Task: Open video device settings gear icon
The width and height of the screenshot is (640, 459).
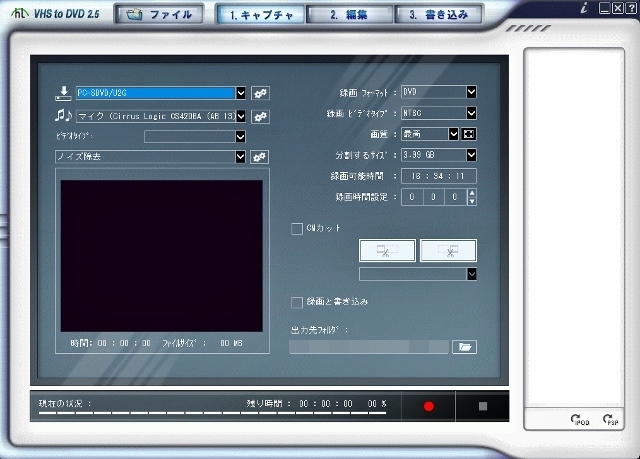Action: coord(260,93)
